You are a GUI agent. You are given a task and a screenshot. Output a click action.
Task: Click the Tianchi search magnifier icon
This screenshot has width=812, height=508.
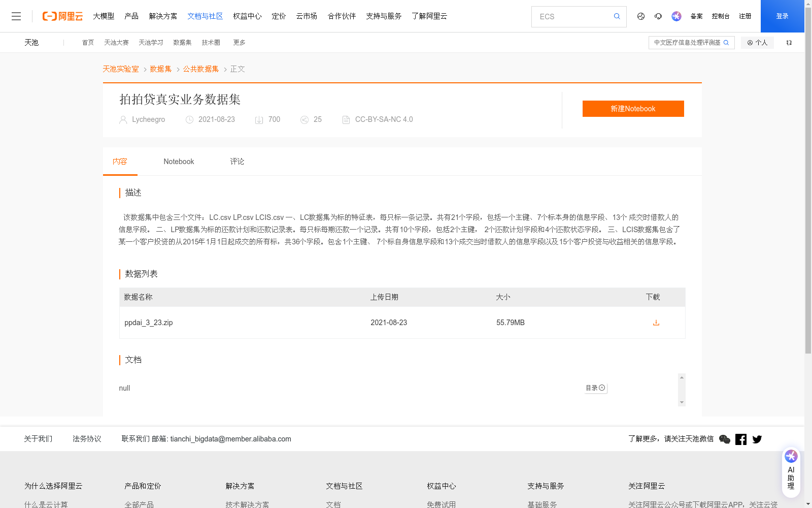(x=726, y=43)
